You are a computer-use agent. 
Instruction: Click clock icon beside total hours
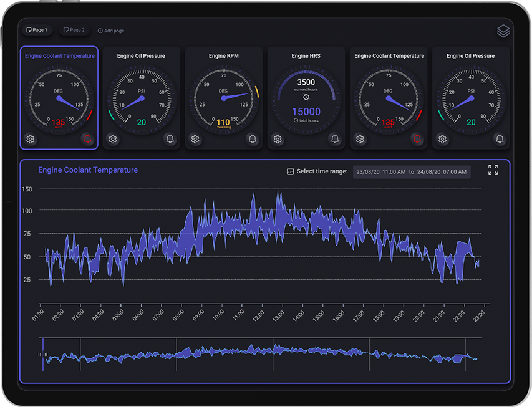(x=296, y=120)
